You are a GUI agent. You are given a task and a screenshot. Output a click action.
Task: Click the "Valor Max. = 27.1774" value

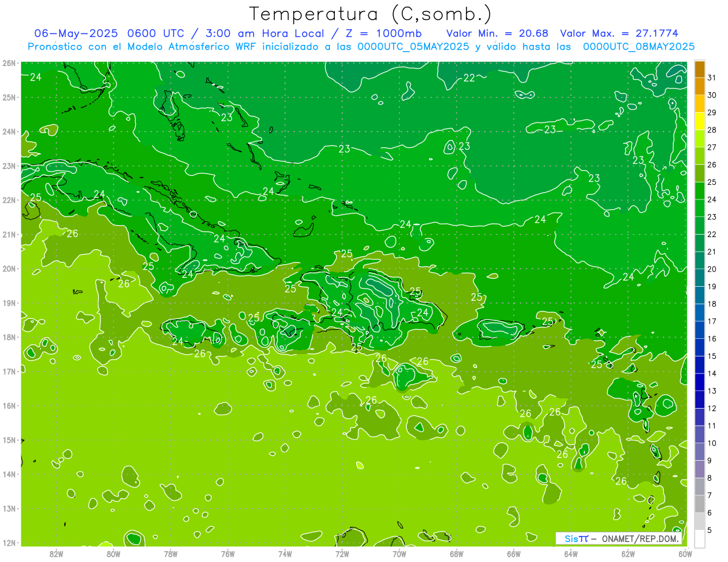click(x=619, y=33)
